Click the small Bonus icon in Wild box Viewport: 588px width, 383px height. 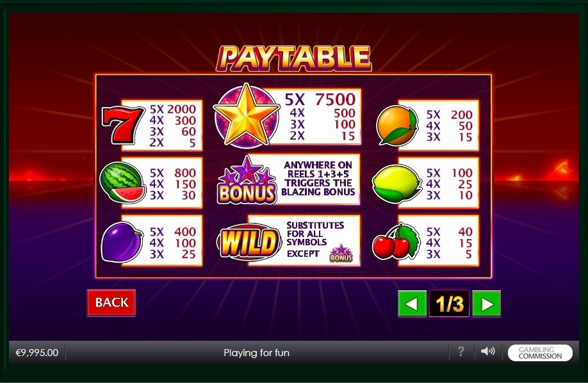point(341,253)
